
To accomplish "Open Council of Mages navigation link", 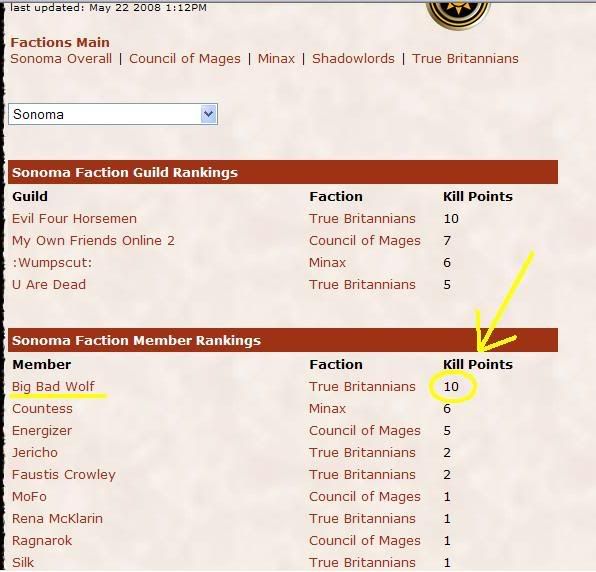I will click(185, 59).
